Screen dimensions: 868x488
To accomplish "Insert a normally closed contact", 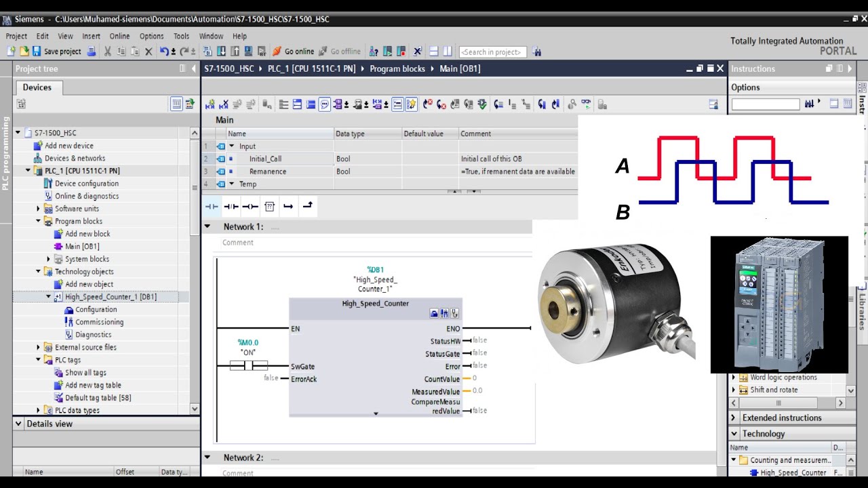I will [x=231, y=206].
